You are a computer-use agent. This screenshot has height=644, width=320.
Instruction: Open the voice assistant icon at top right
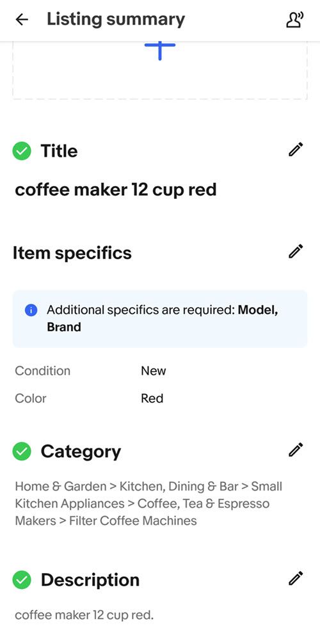pos(294,20)
